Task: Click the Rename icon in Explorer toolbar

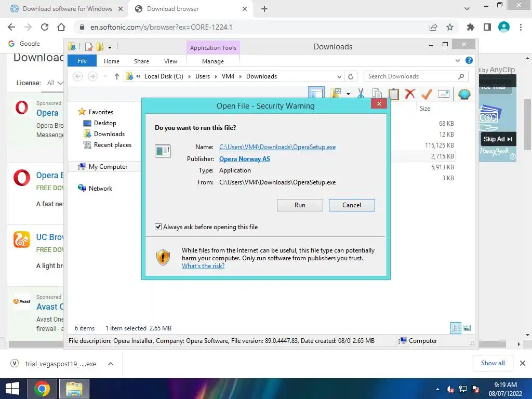Action: coord(444,94)
